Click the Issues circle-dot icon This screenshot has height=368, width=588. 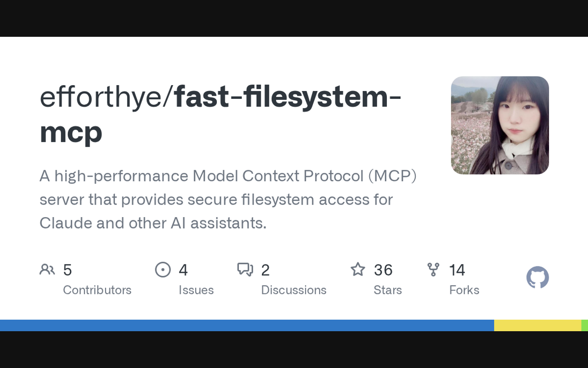click(x=163, y=270)
